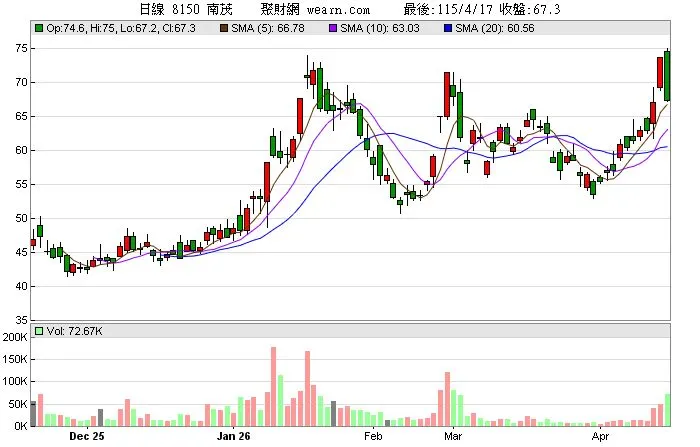Click the 'Jan 26' x-axis label

tap(233, 436)
